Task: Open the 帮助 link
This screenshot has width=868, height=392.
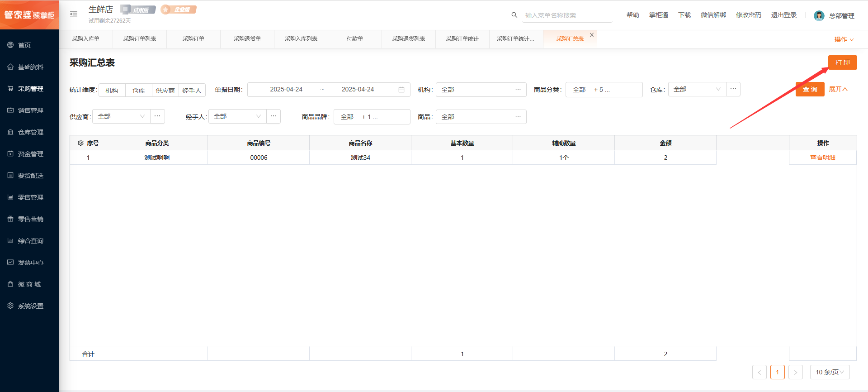Action: (x=633, y=15)
